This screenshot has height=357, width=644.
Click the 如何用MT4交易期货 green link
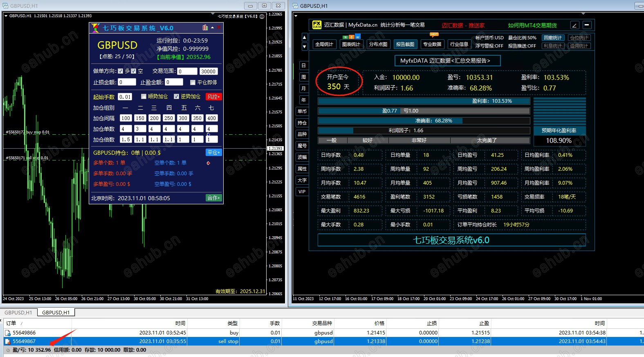pos(532,25)
